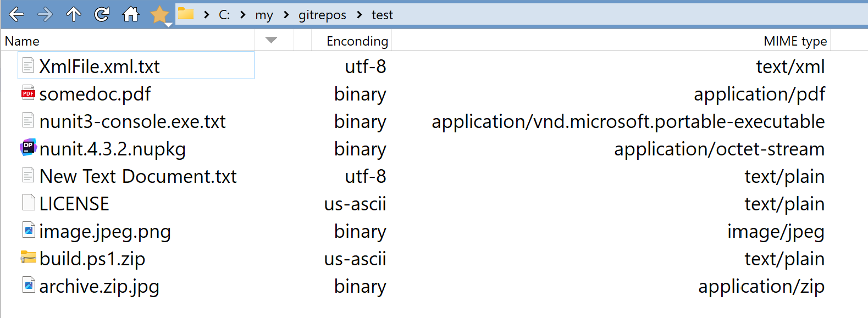This screenshot has height=318, width=868.
Task: Select the LICENSE file row
Action: 74,204
